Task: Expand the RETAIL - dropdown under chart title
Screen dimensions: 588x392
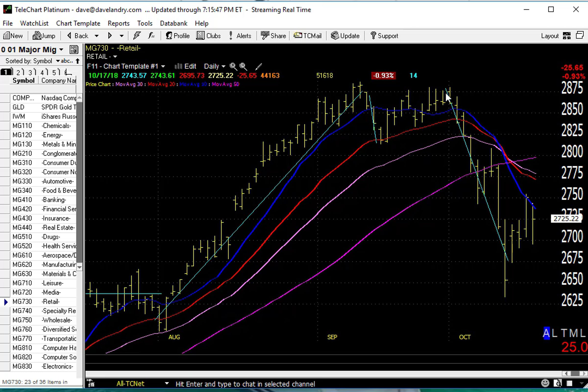Action: pos(115,57)
